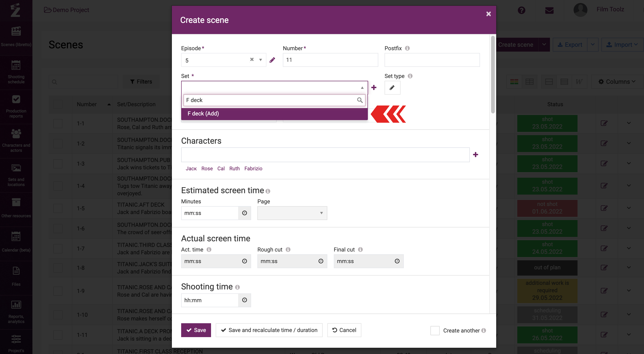Focus the Postfix input field
Screen dimensions: 644x354
point(432,60)
